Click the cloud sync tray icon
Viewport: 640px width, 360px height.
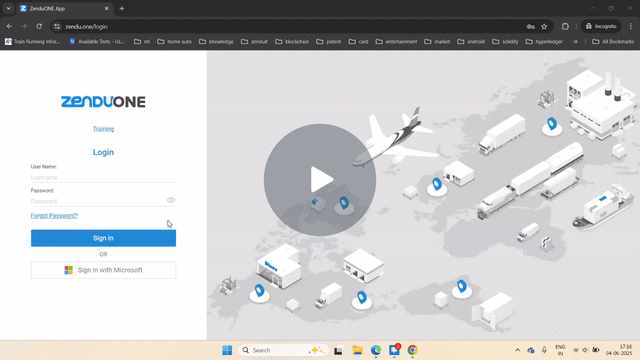point(531,350)
